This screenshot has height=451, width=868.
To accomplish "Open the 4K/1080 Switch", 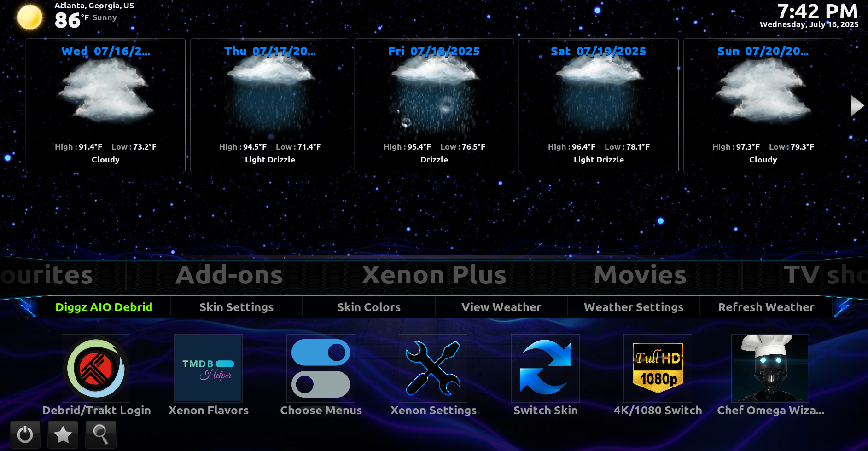I will point(658,368).
